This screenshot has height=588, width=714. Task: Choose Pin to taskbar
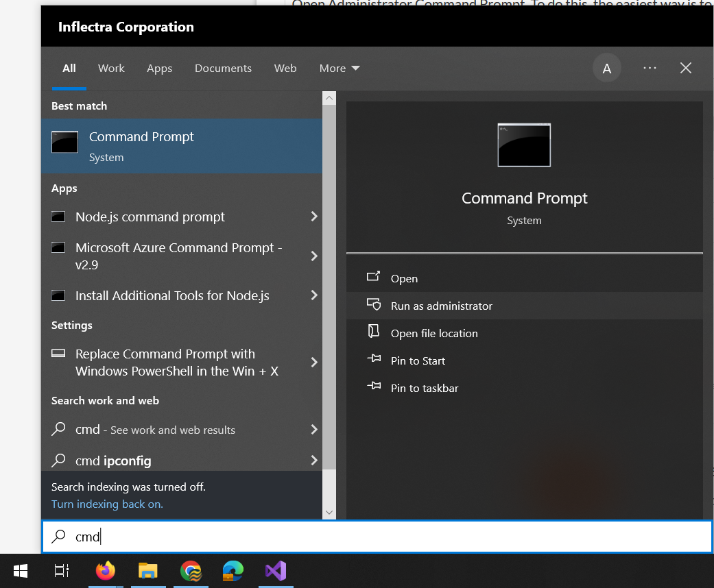point(524,388)
